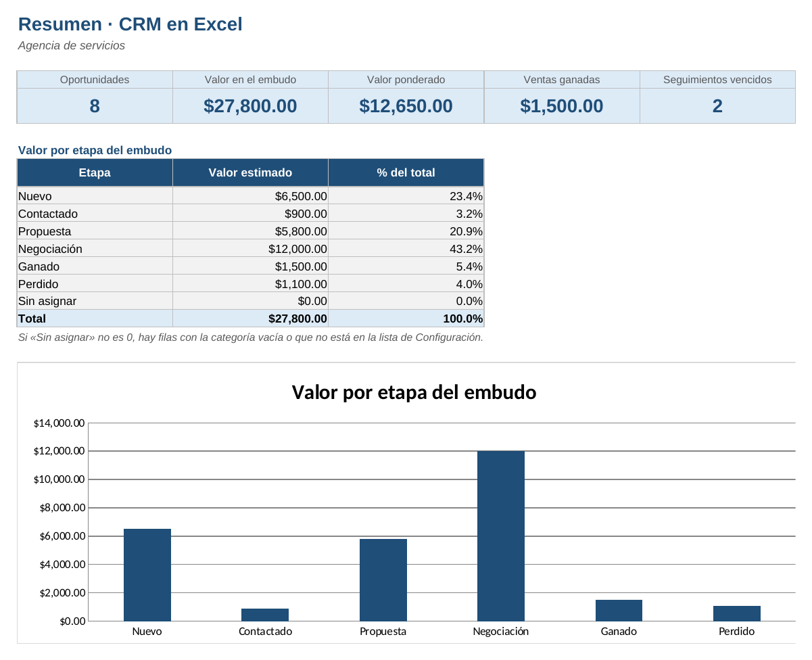The height and width of the screenshot is (660, 812).
Task: Click the 5.4% cell
Action: pyautogui.click(x=406, y=266)
